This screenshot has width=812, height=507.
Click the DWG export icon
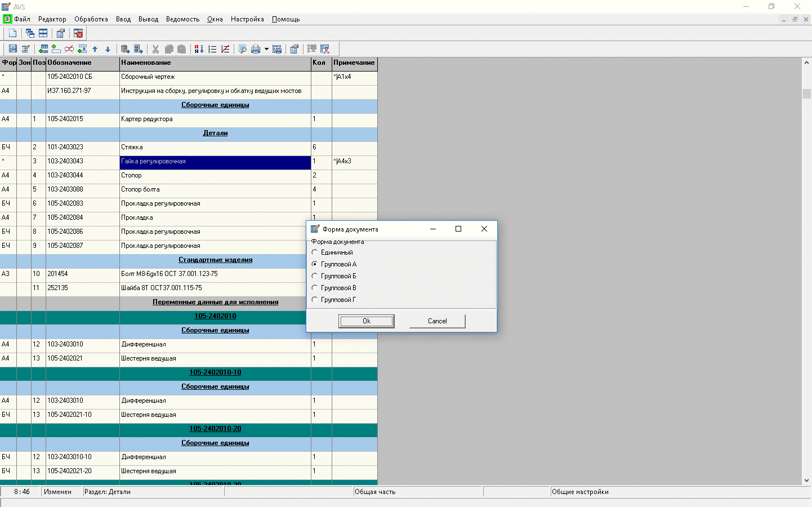tap(277, 49)
